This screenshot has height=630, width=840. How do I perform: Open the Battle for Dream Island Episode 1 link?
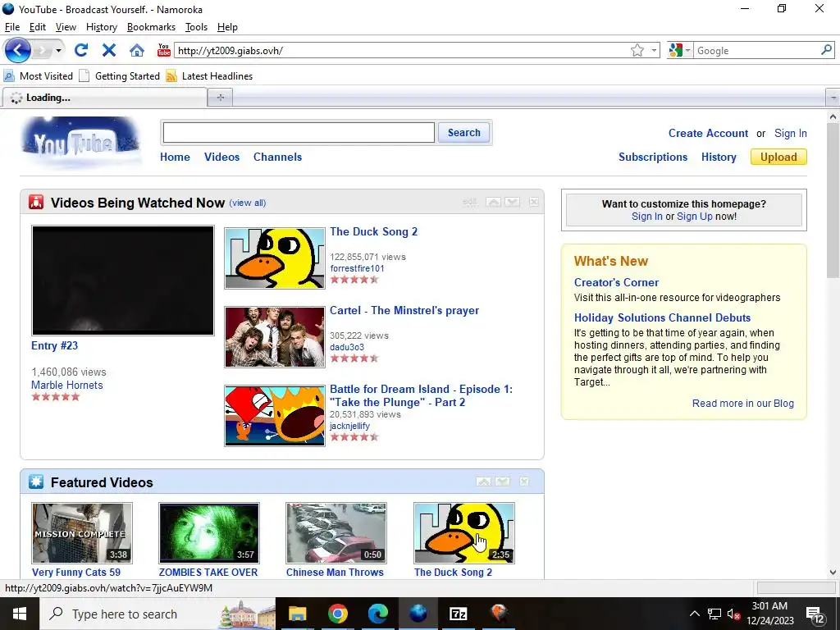coord(421,396)
